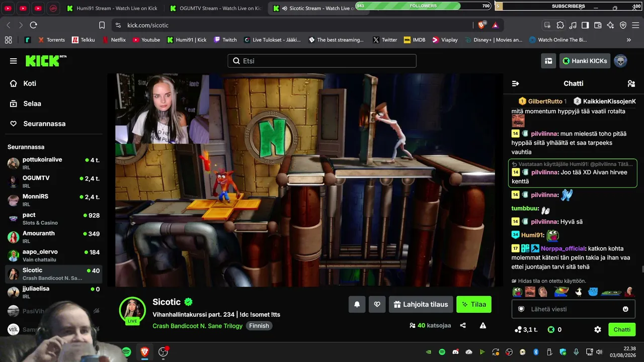Bookmark this page with the bookmark icon
The height and width of the screenshot is (362, 644).
pos(102,25)
